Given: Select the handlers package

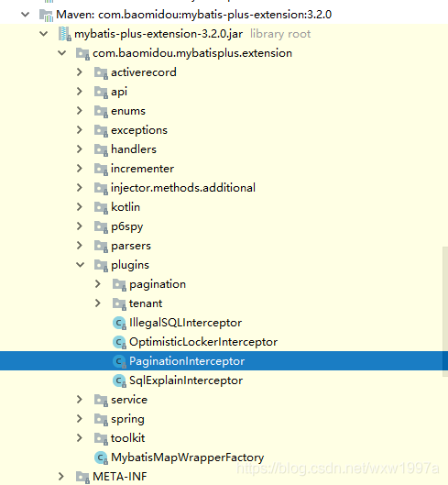Looking at the screenshot, I should (134, 149).
